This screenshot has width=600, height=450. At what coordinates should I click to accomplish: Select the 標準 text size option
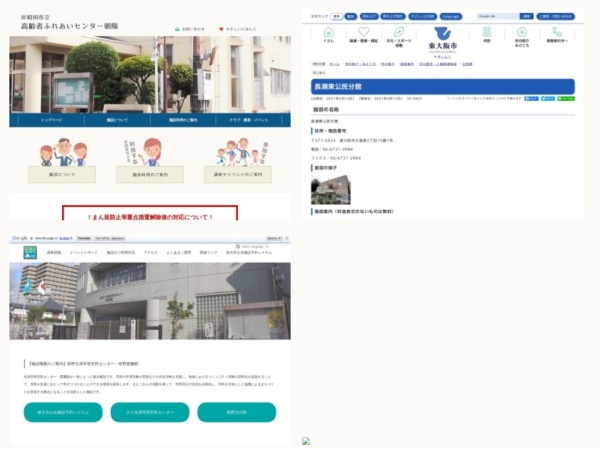pyautogui.click(x=336, y=16)
